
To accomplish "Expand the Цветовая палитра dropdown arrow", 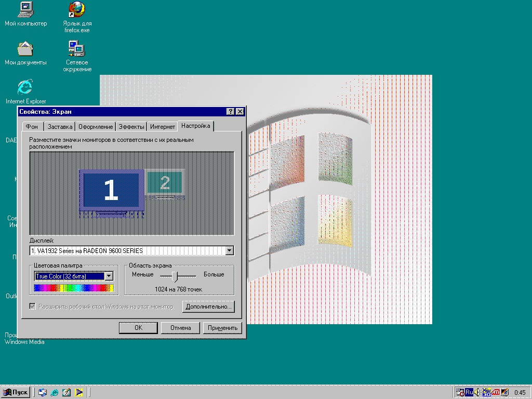I will point(109,276).
